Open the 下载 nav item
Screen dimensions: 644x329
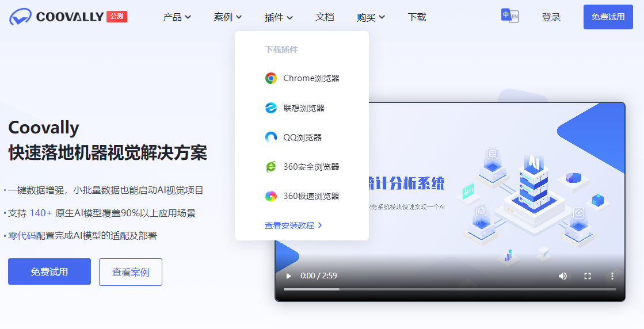click(x=417, y=17)
